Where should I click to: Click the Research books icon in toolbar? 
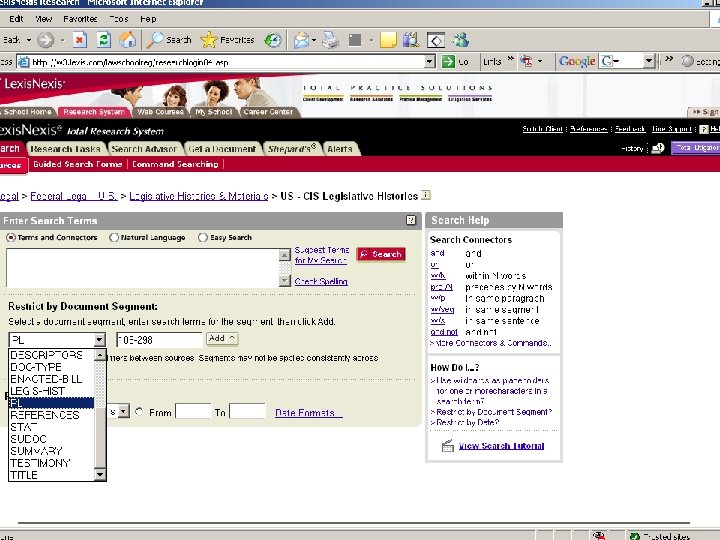click(411, 40)
